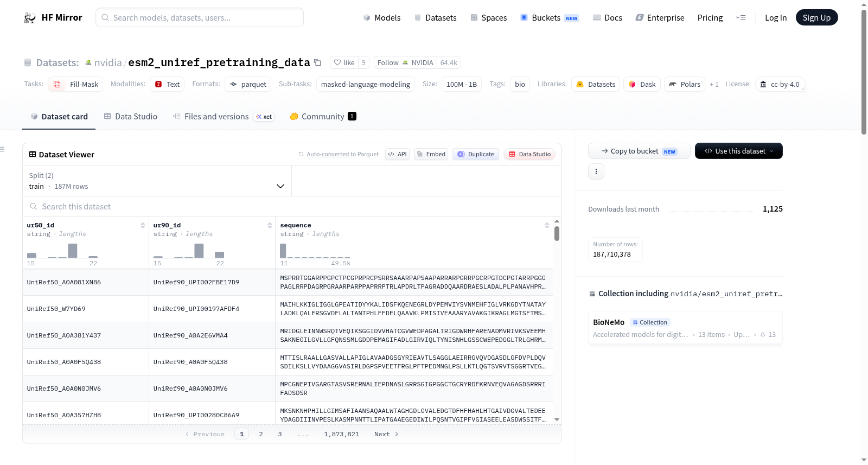Click the Search this dataset field
Viewport: 868px width, 465px height.
(292, 207)
